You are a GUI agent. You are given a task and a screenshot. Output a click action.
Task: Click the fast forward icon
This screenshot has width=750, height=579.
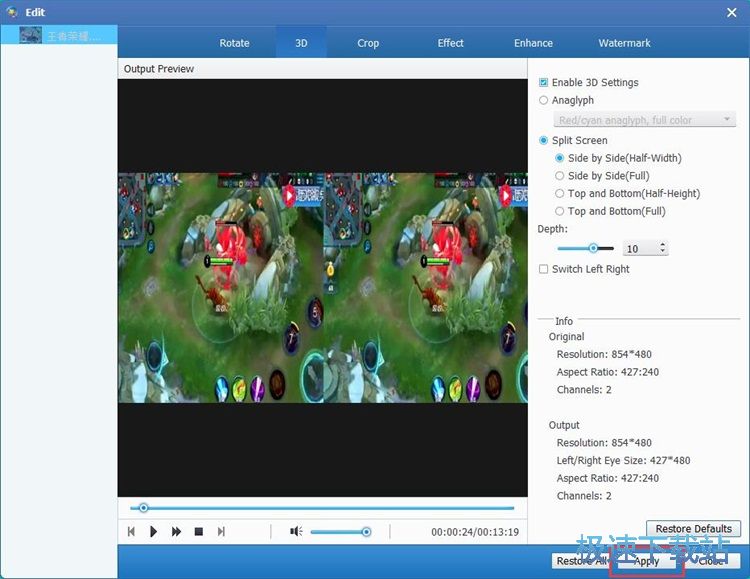[x=176, y=532]
